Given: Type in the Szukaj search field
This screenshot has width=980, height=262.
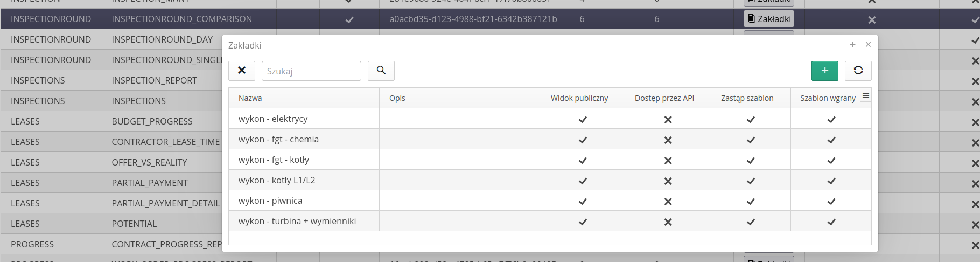Looking at the screenshot, I should coord(311,71).
